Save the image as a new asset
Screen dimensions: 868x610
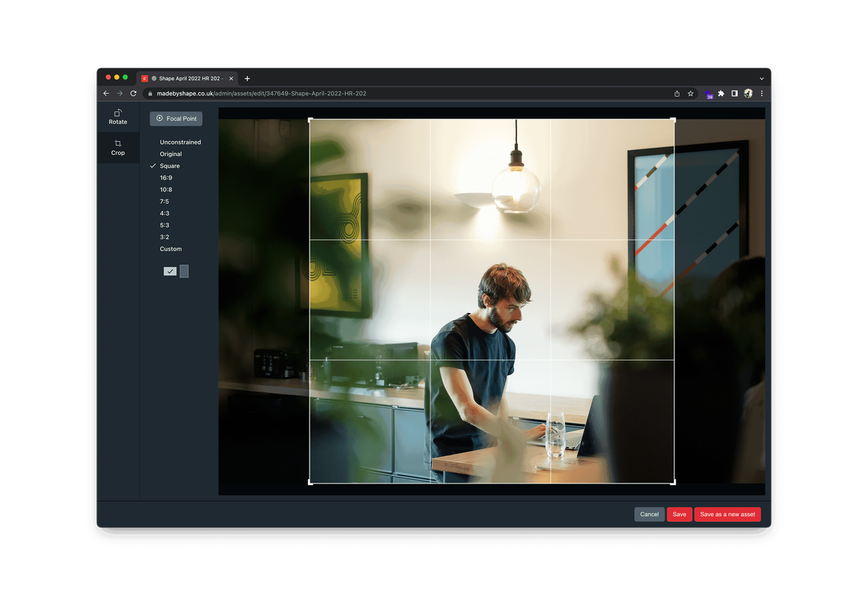pos(728,514)
